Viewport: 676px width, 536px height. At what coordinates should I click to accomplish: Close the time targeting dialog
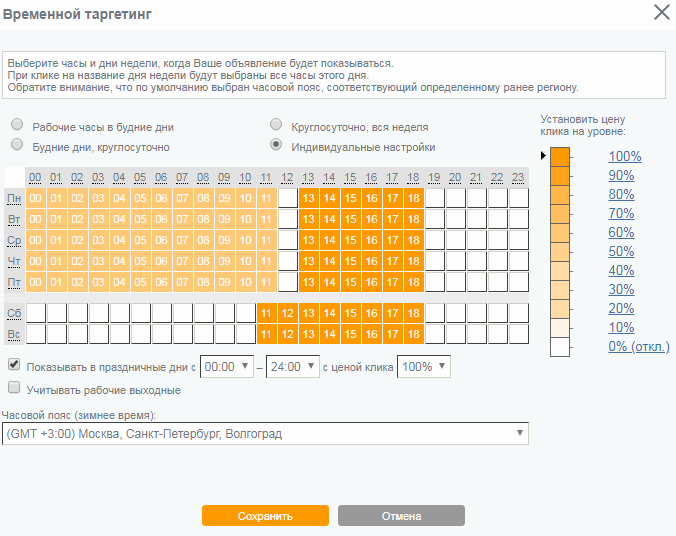[661, 12]
